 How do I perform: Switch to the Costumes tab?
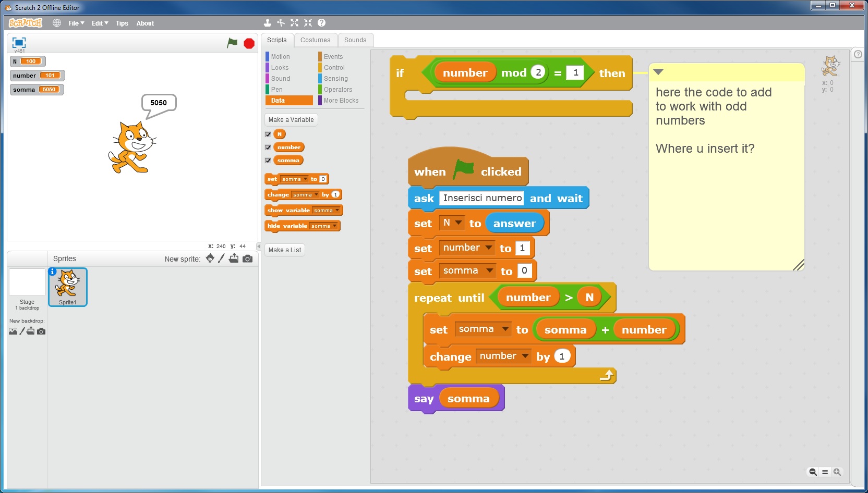pyautogui.click(x=315, y=40)
